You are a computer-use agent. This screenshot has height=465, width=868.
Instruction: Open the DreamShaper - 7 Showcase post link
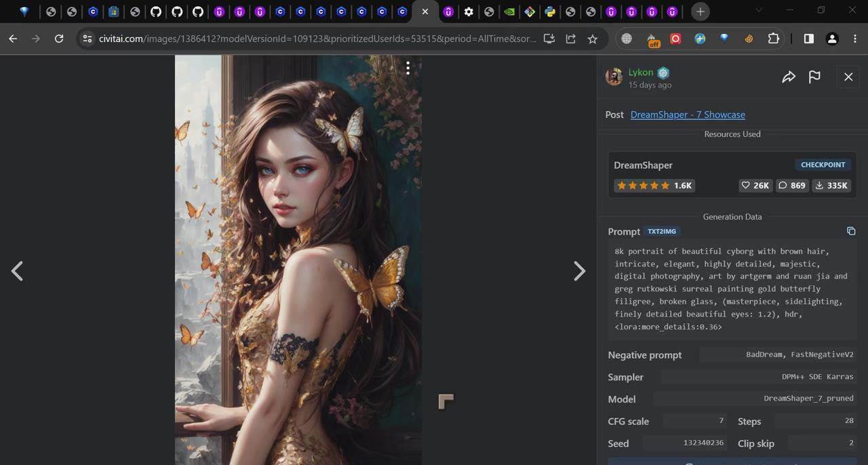(x=687, y=115)
